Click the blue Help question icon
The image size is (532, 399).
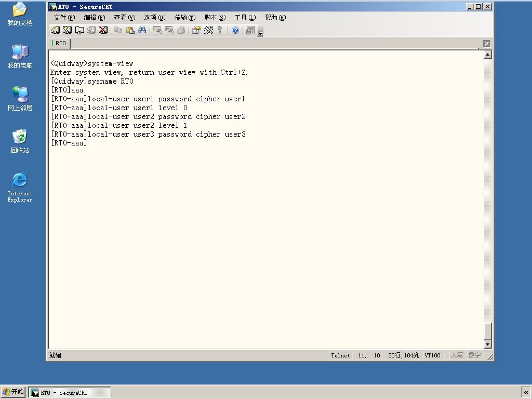pos(235,30)
